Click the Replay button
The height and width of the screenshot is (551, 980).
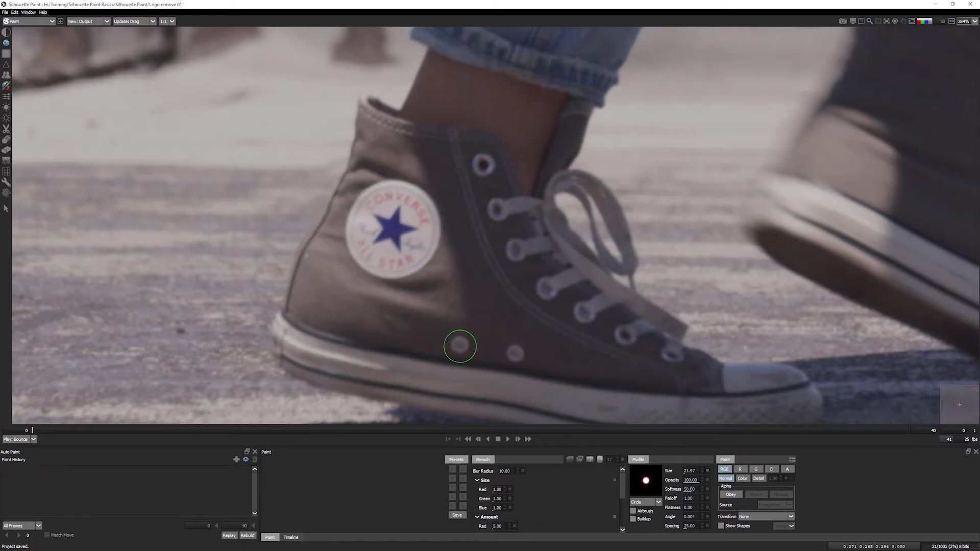click(229, 535)
